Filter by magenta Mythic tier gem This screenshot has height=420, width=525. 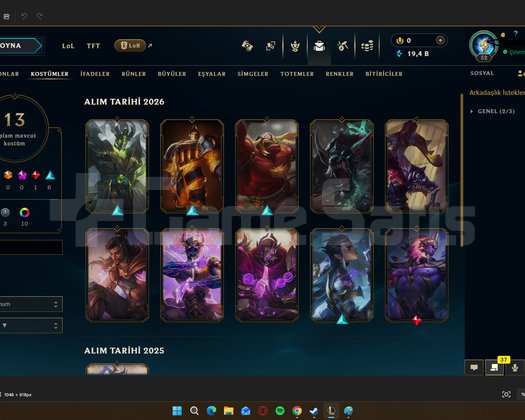[x=22, y=175]
